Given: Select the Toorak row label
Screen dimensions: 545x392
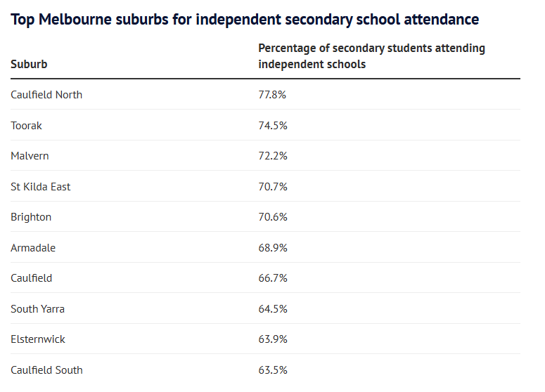Looking at the screenshot, I should pos(26,125).
